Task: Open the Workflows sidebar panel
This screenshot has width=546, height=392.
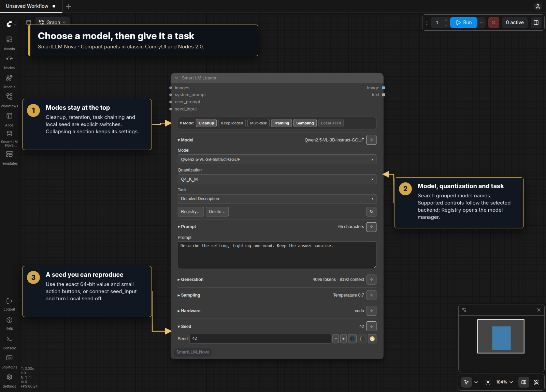Action: 9,100
